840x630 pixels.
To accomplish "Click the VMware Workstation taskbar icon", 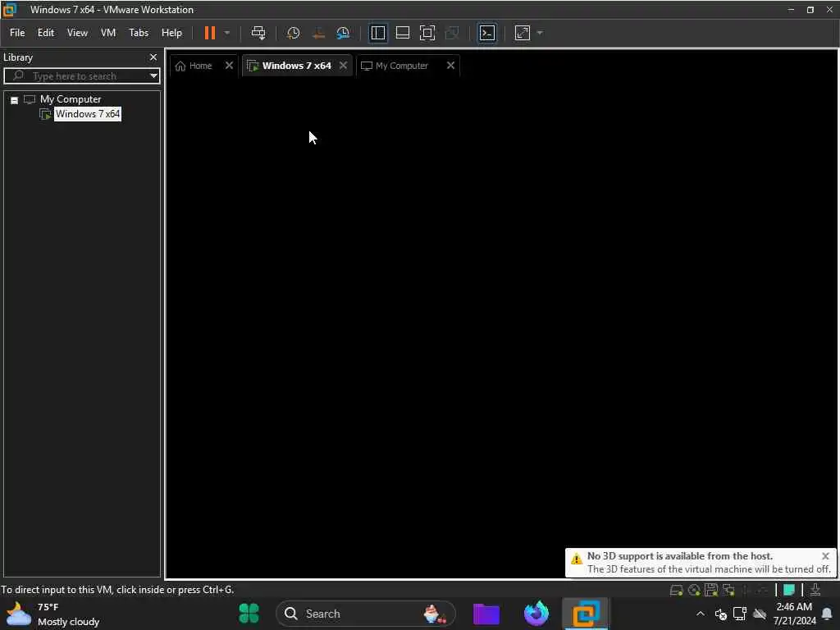I will (586, 614).
